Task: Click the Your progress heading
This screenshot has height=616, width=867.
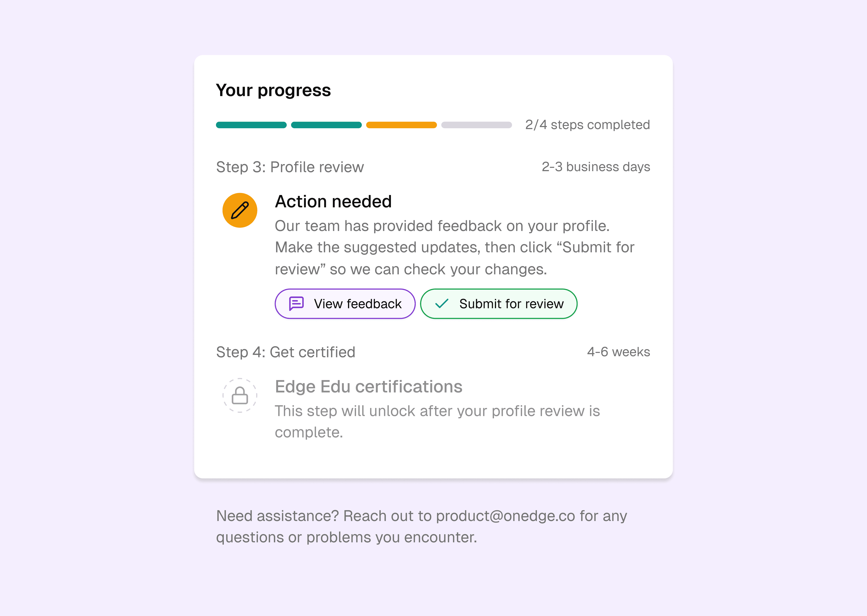Action: 273,90
